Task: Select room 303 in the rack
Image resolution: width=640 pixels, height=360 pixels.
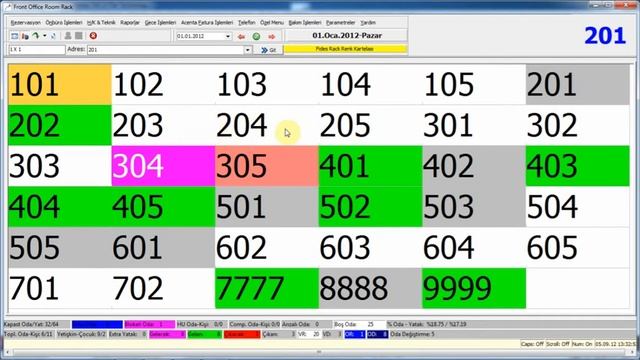Action: pos(60,166)
